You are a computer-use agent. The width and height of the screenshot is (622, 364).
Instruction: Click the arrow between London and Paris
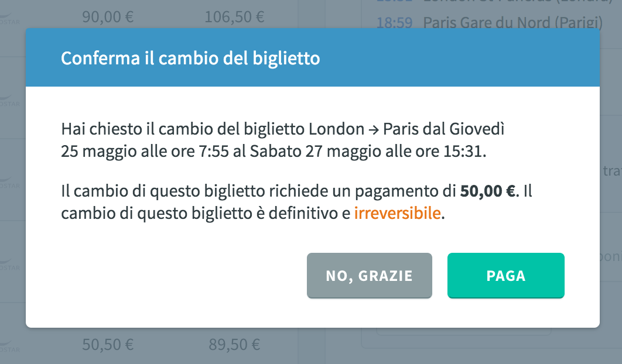click(x=373, y=130)
